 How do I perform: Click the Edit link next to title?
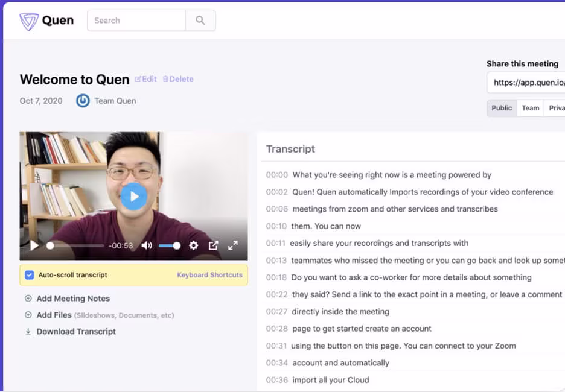click(x=146, y=79)
